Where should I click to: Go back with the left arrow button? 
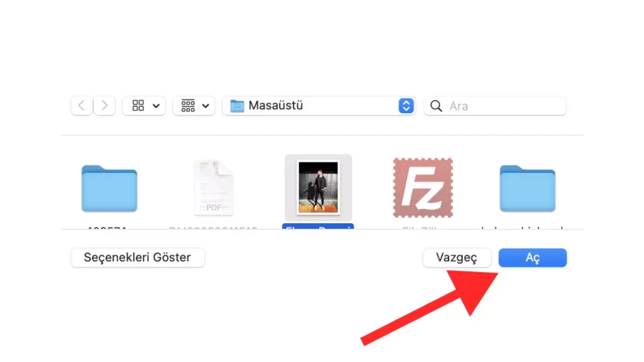tap(82, 106)
